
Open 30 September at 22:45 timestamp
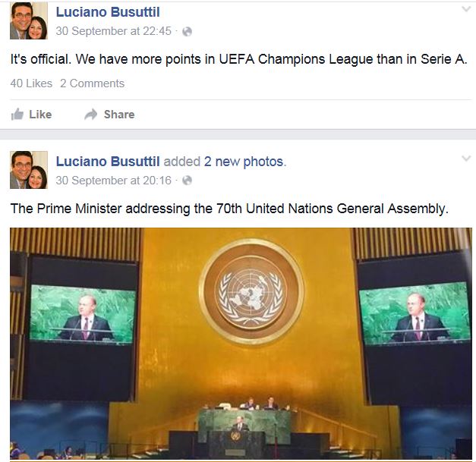pos(114,31)
